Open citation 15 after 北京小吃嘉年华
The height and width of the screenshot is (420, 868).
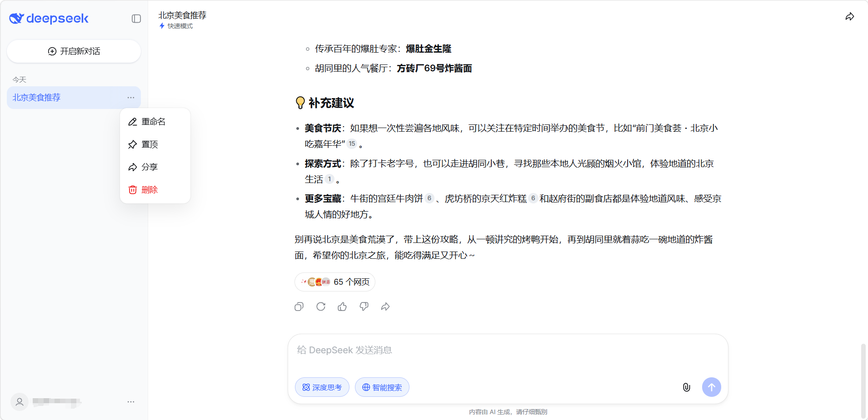[x=352, y=144]
